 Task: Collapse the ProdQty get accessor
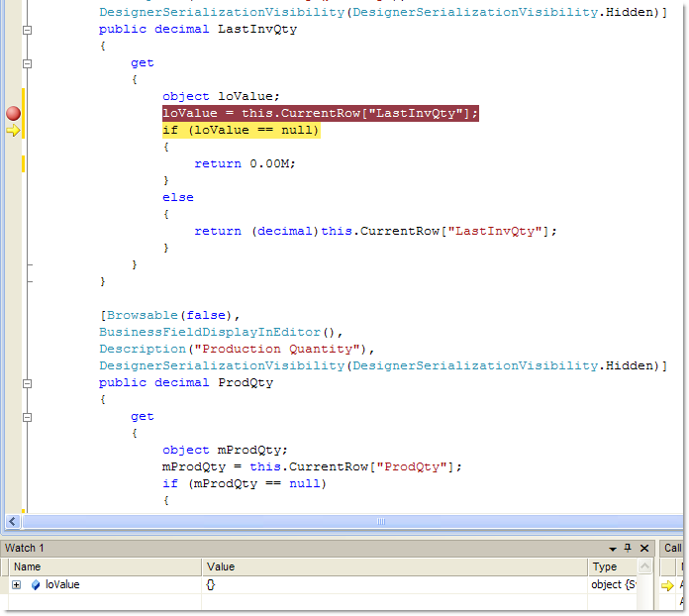click(x=28, y=417)
